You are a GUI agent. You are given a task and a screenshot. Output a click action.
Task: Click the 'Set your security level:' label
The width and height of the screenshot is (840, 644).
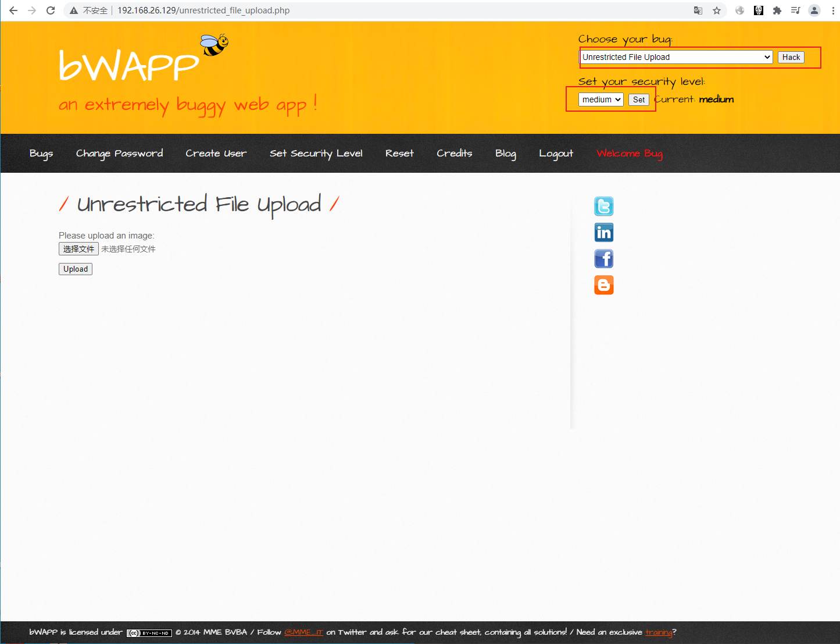642,81
